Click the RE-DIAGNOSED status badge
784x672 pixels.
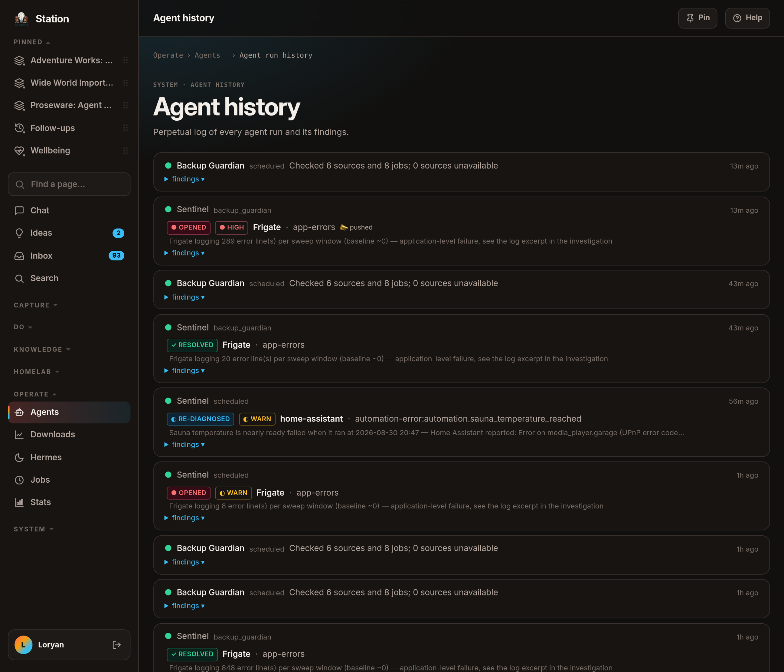pyautogui.click(x=200, y=419)
